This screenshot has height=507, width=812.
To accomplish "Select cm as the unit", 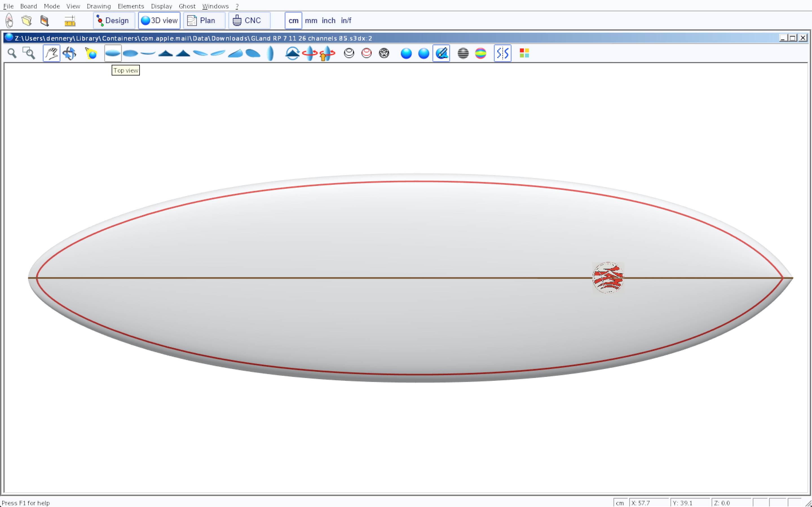I will coord(293,21).
